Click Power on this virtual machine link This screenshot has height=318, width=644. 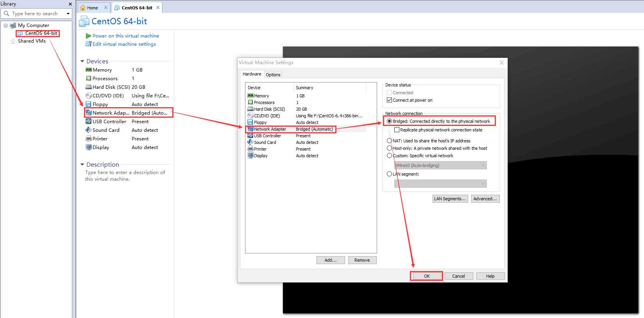tap(125, 36)
